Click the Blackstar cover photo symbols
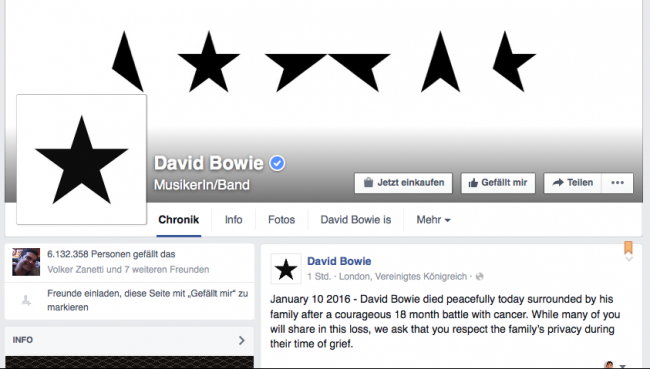 click(x=324, y=61)
